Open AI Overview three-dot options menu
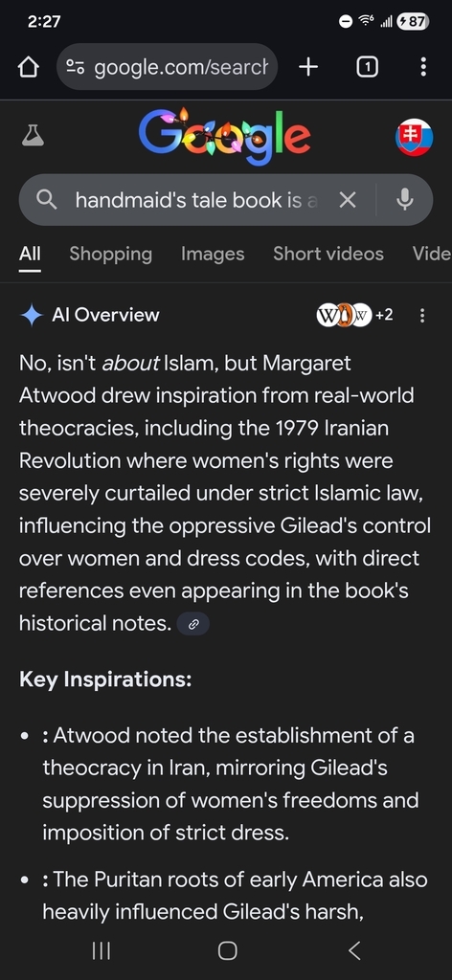This screenshot has width=452, height=980. click(422, 315)
